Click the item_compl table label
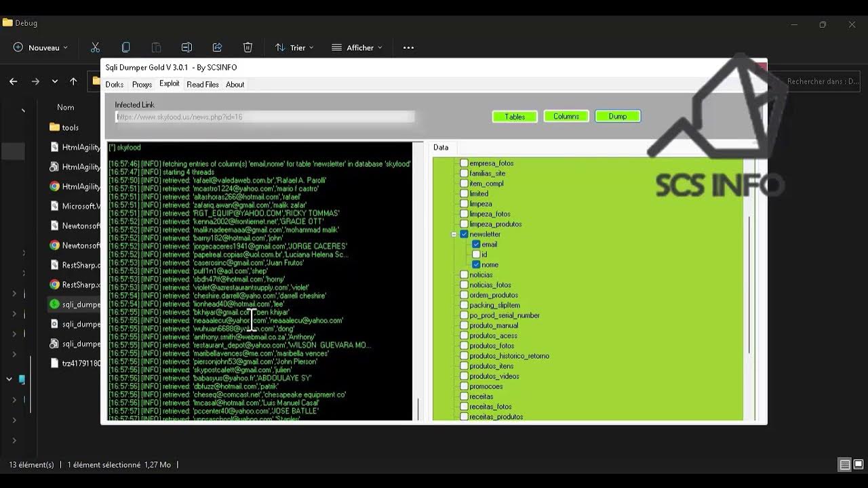Image resolution: width=868 pixels, height=488 pixels. [486, 184]
